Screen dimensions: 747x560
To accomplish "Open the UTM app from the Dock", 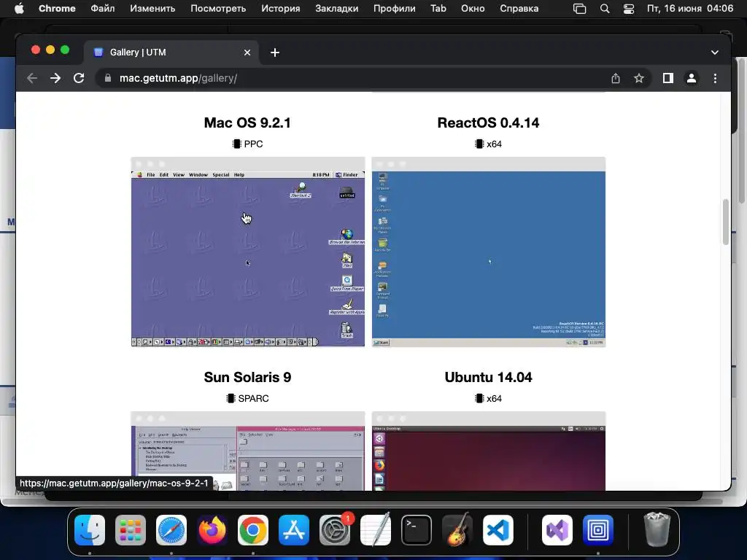I will 598,530.
